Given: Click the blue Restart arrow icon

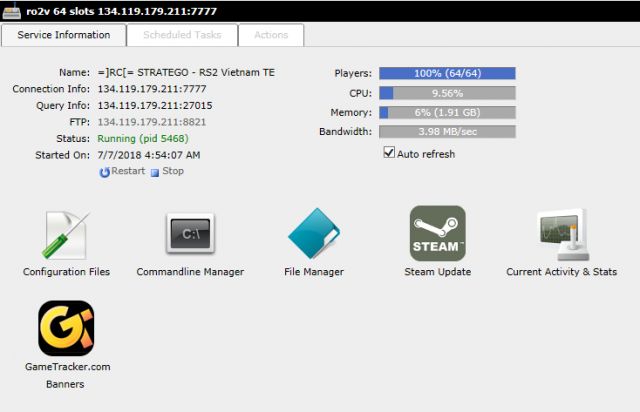Looking at the screenshot, I should 104,172.
